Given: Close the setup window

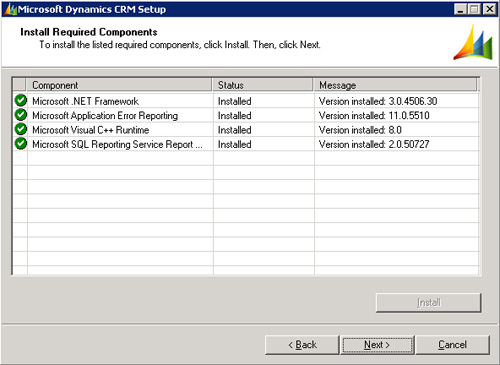Looking at the screenshot, I should [x=489, y=9].
